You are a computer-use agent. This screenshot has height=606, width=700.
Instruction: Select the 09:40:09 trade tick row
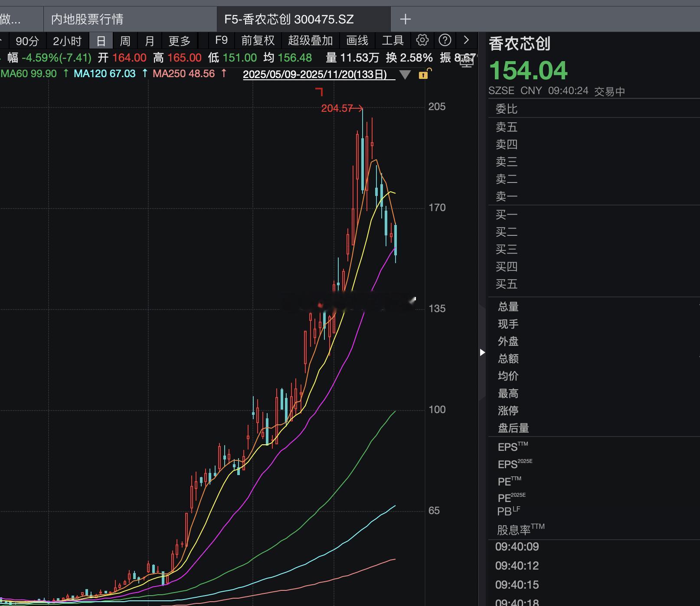(x=594, y=547)
